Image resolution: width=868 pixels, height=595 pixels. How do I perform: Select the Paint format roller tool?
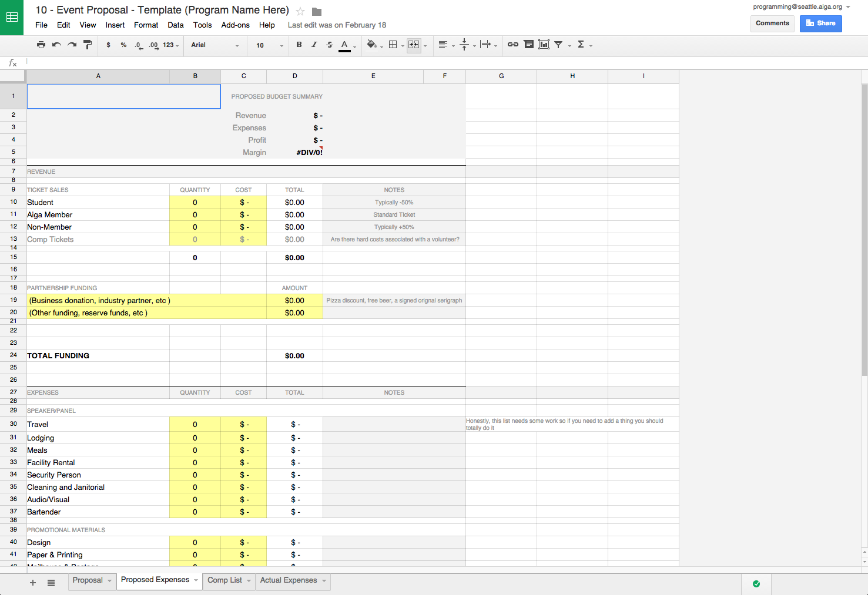click(x=88, y=45)
